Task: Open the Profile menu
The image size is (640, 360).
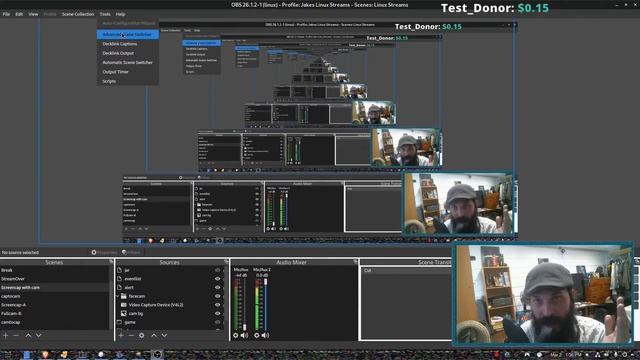Action: (50, 14)
